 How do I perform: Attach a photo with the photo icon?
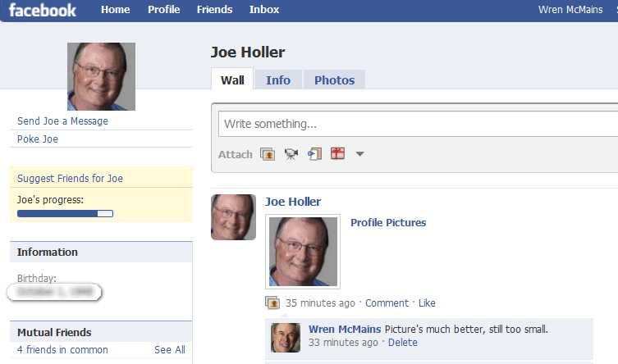pos(268,154)
